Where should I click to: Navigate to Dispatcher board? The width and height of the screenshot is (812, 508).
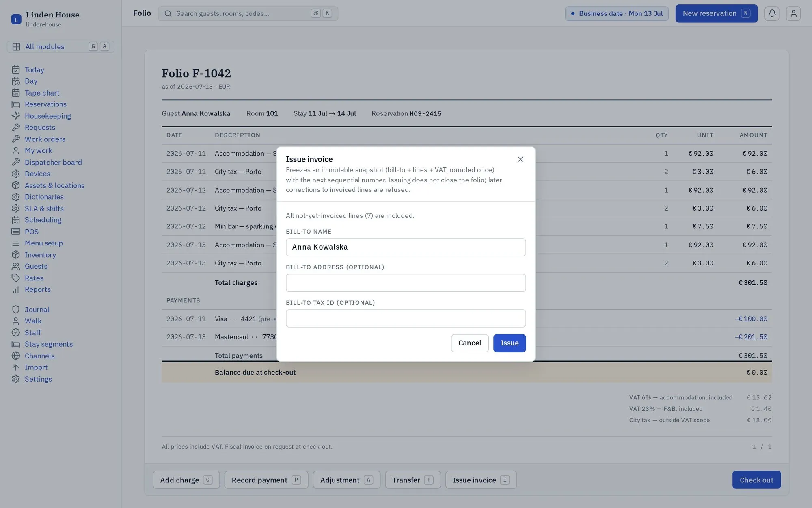[53, 163]
